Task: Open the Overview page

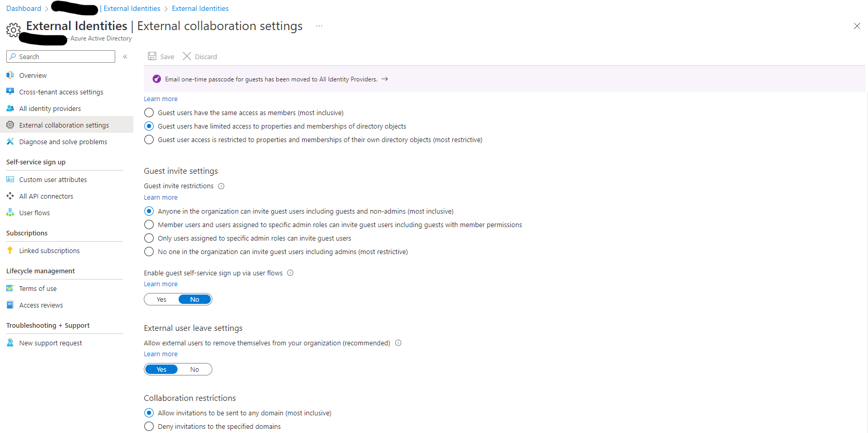Action: (33, 75)
